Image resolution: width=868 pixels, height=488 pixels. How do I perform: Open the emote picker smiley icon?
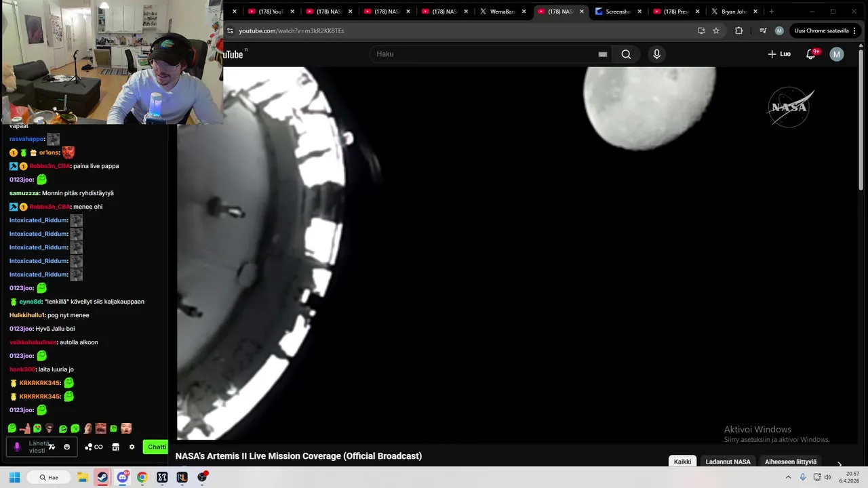(x=66, y=447)
